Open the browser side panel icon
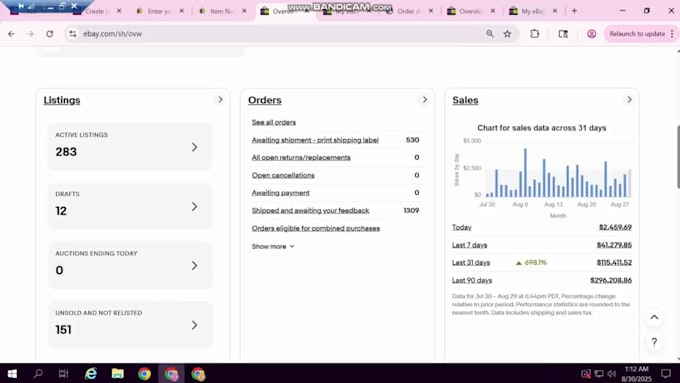 pyautogui.click(x=563, y=33)
